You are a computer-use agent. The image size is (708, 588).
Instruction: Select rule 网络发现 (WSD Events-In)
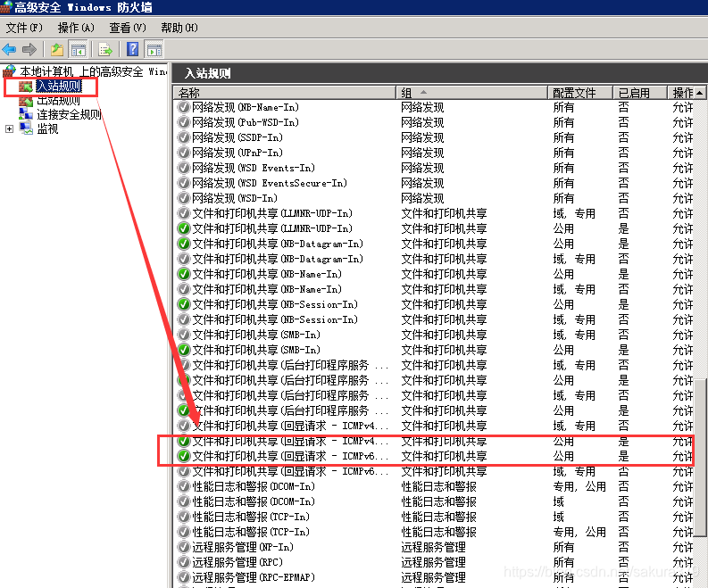pos(254,168)
